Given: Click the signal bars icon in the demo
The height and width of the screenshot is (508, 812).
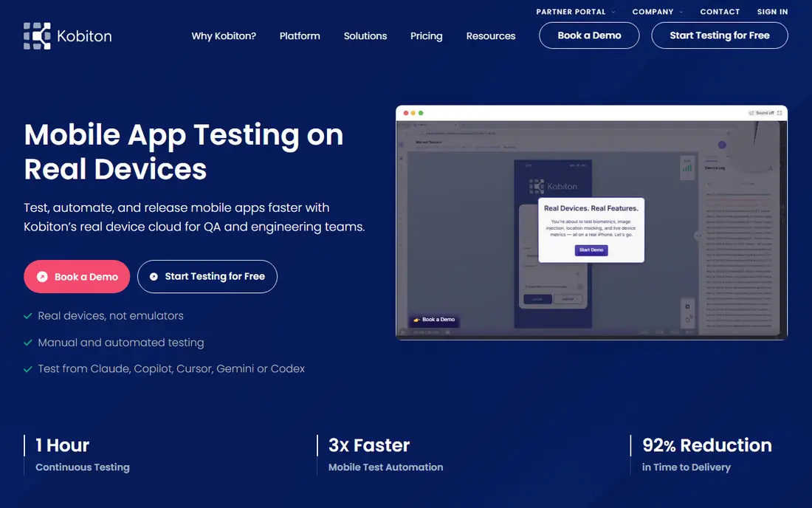Looking at the screenshot, I should 687,168.
